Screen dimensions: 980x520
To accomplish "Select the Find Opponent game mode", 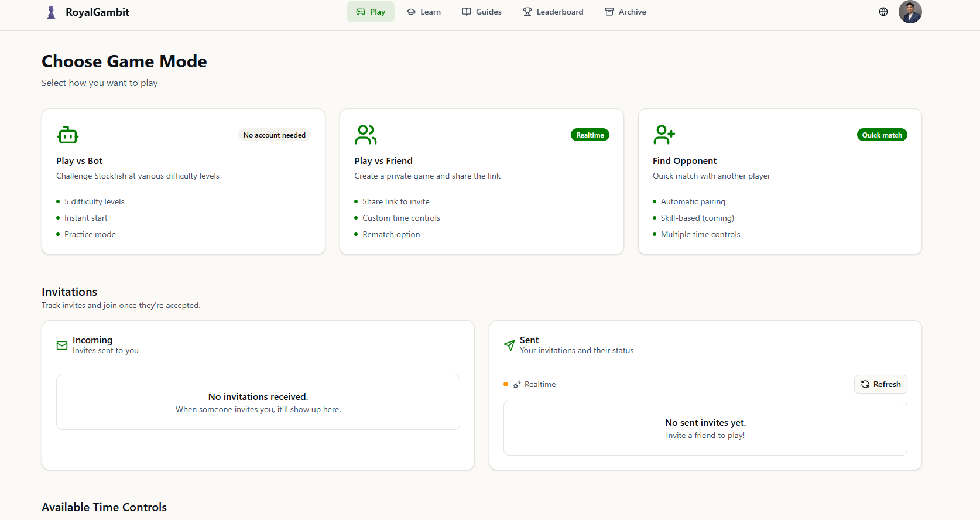I will [780, 182].
